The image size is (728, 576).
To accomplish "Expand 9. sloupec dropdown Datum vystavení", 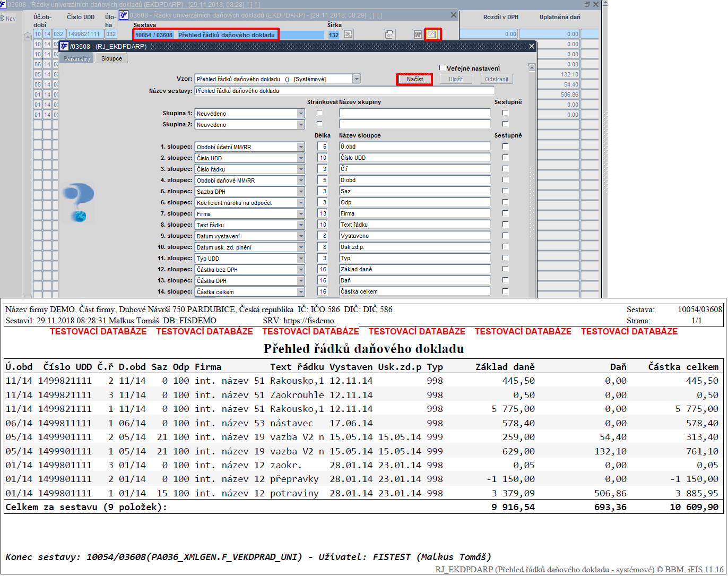I will click(x=301, y=236).
